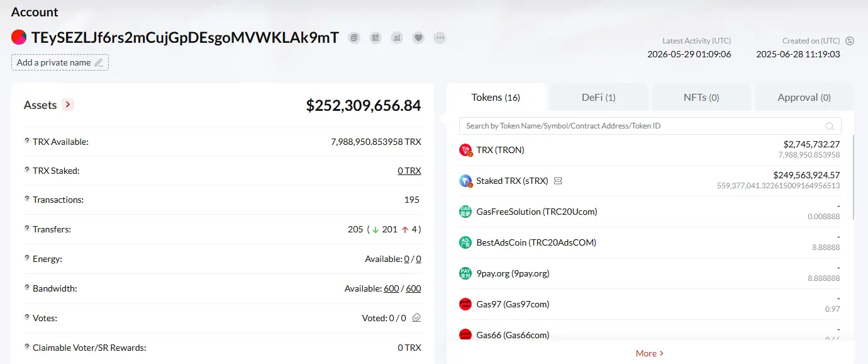Image resolution: width=868 pixels, height=364 pixels.
Task: Click the incoming transfers count 201
Action: click(x=389, y=229)
